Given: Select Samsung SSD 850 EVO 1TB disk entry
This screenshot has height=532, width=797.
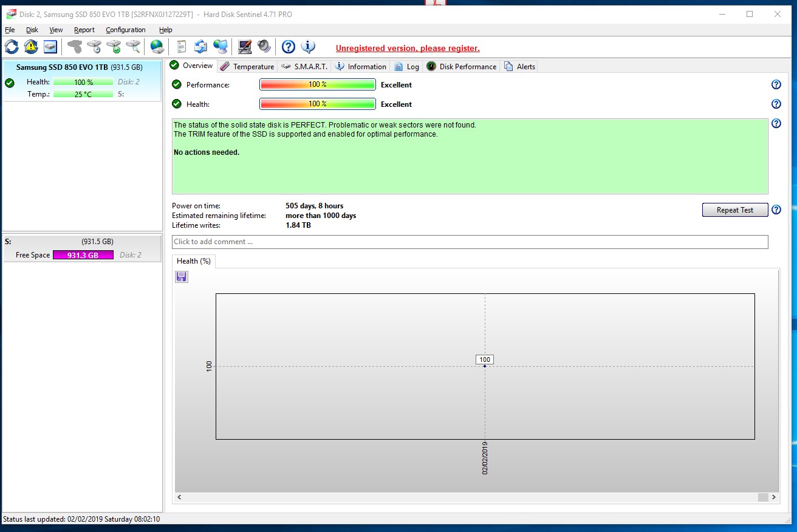Looking at the screenshot, I should coord(81,80).
